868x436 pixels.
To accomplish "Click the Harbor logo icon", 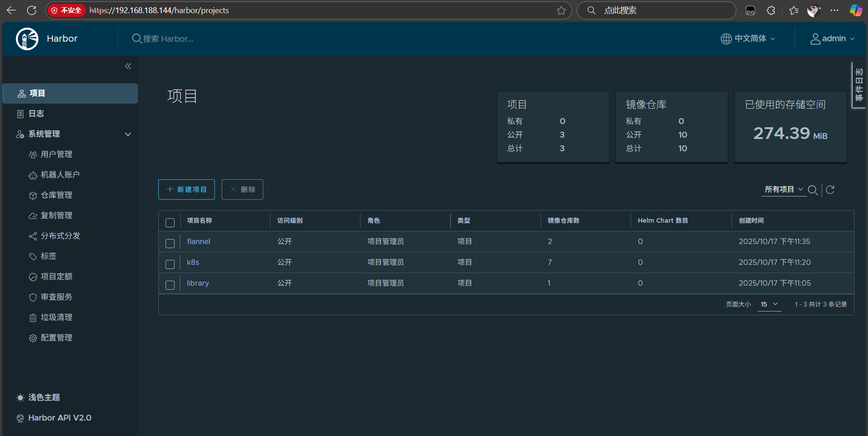I will point(27,39).
